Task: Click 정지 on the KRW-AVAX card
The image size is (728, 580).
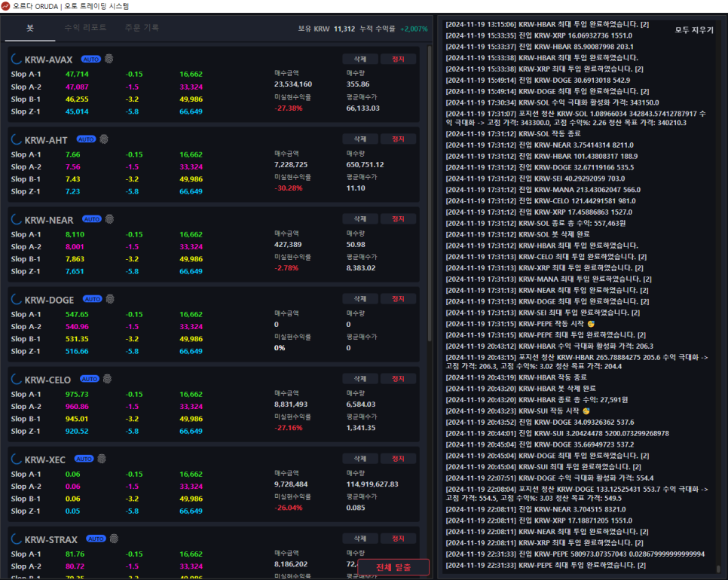Action: [x=399, y=59]
